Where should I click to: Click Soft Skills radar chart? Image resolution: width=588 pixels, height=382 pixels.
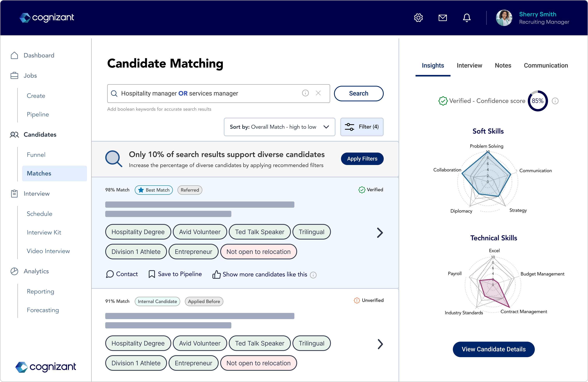click(x=487, y=181)
